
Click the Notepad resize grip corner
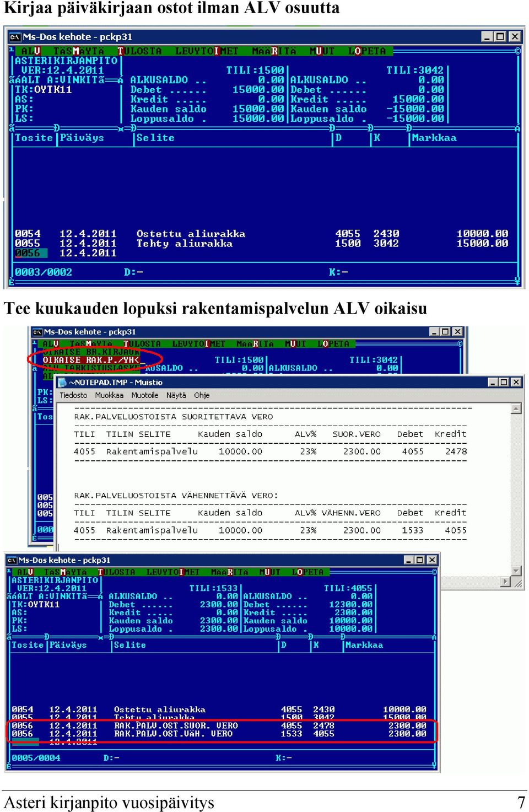pyautogui.click(x=517, y=582)
